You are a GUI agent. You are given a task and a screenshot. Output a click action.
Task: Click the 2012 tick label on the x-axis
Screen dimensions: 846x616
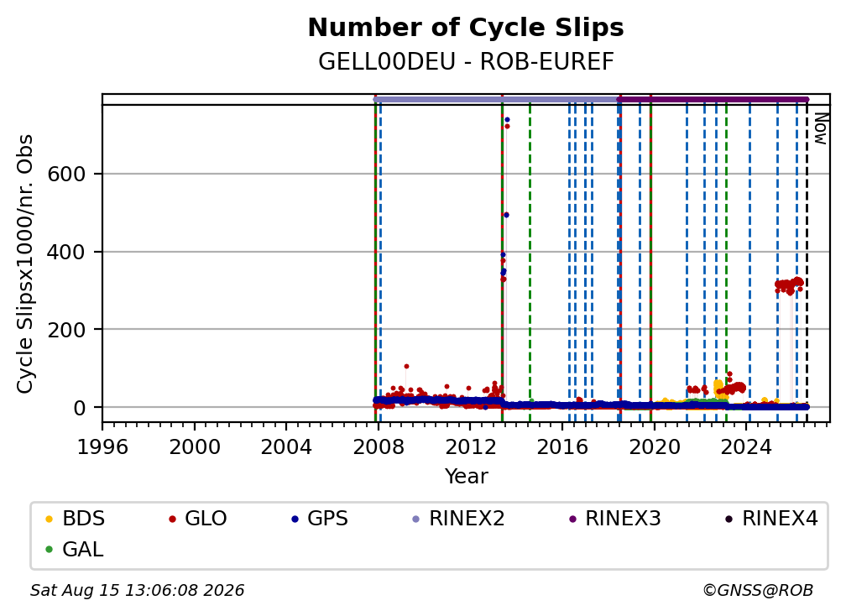point(470,447)
